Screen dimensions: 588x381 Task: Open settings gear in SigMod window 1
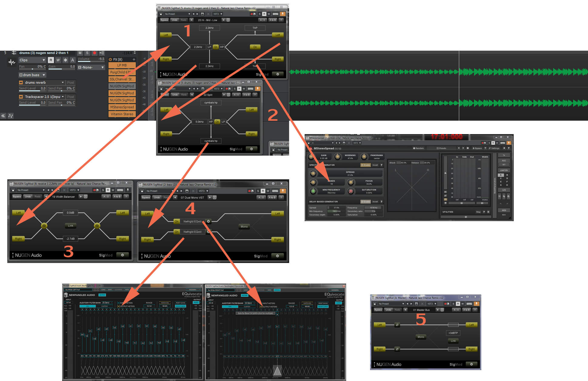coord(278,74)
